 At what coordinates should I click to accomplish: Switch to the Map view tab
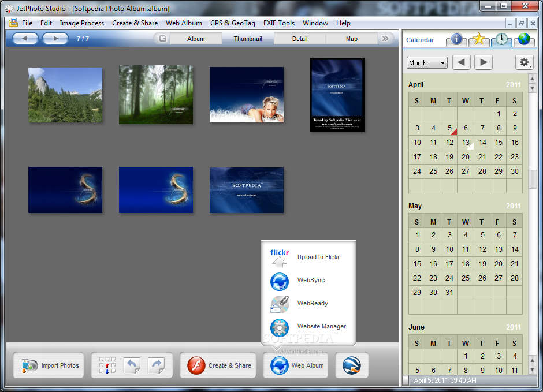[x=351, y=39]
